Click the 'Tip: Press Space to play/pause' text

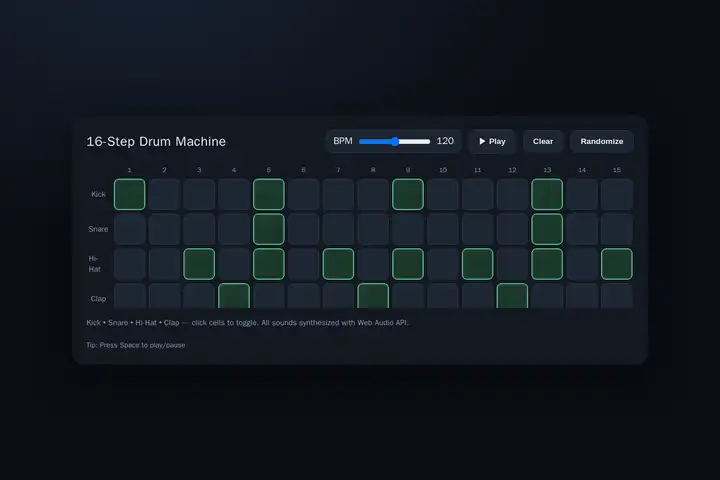pos(135,345)
